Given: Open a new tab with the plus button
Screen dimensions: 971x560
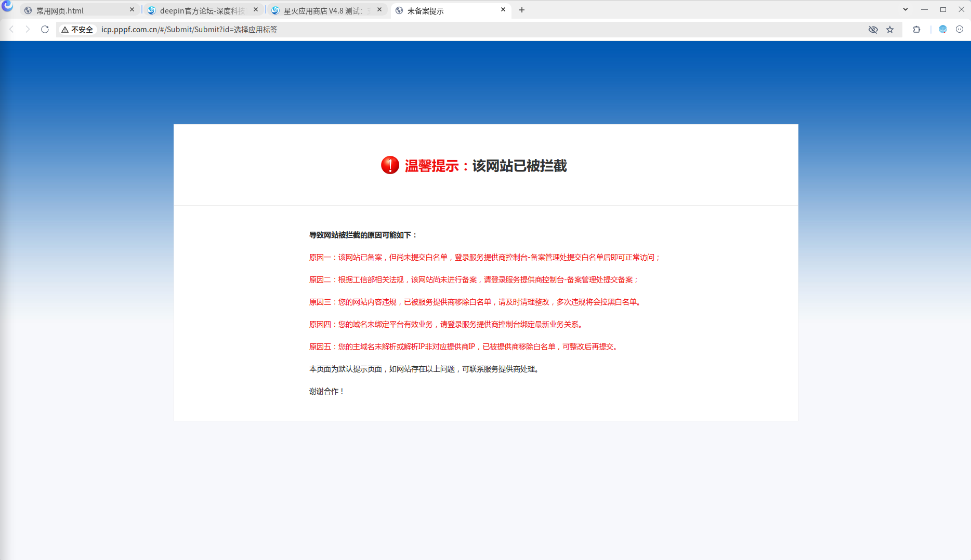Looking at the screenshot, I should (522, 10).
